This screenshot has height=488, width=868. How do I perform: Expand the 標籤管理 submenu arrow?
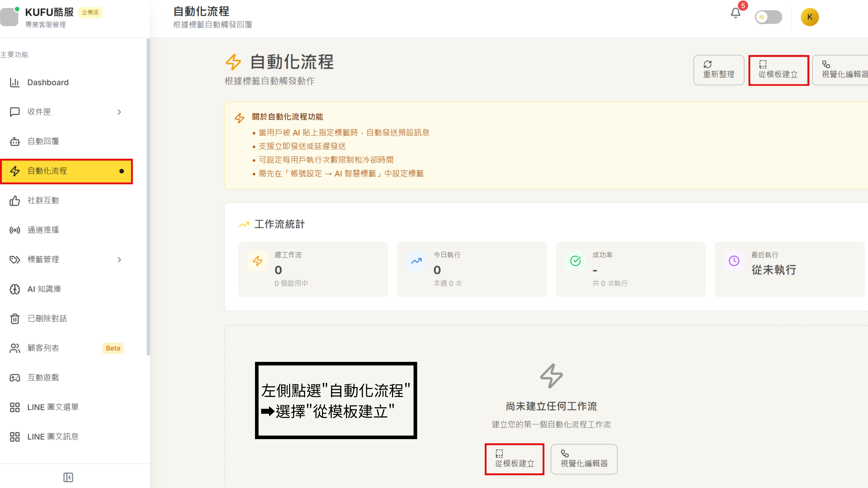[x=119, y=260]
